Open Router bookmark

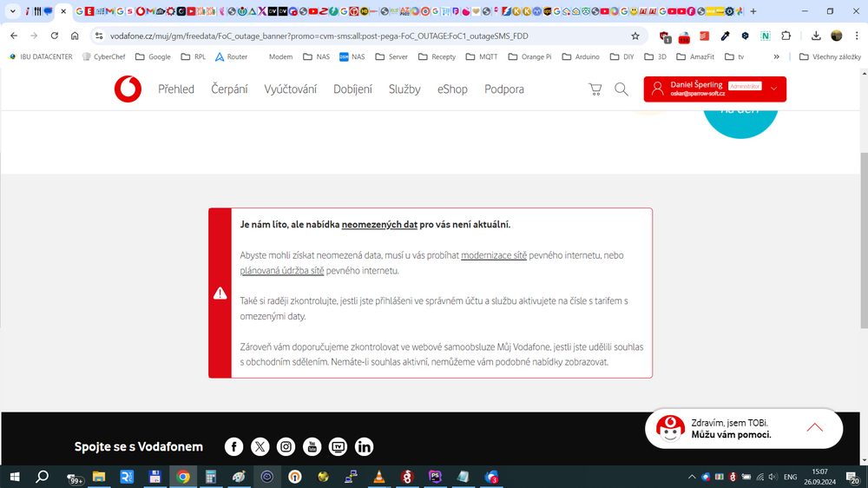tap(231, 56)
